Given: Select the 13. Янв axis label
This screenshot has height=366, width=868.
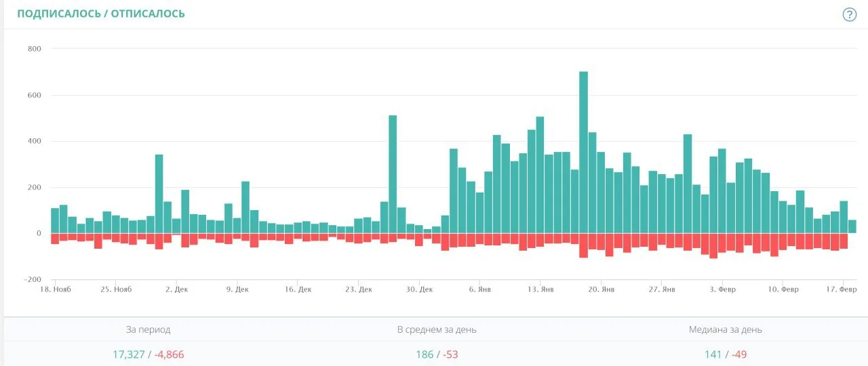Looking at the screenshot, I should point(540,289).
